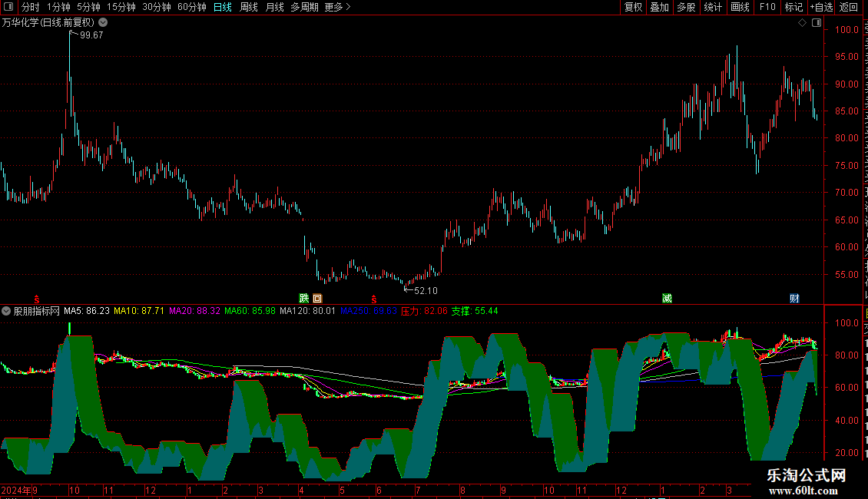Click the 跌 event marker
The height and width of the screenshot is (499, 868).
pyautogui.click(x=304, y=298)
